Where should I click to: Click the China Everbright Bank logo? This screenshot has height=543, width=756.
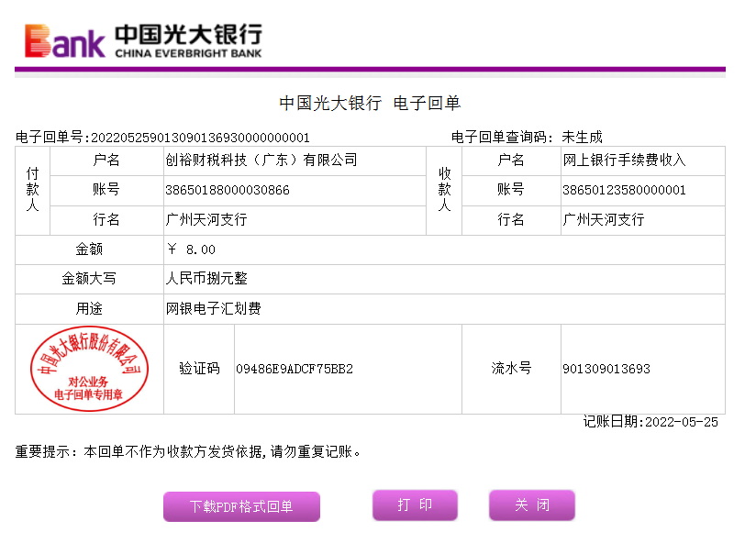click(143, 40)
